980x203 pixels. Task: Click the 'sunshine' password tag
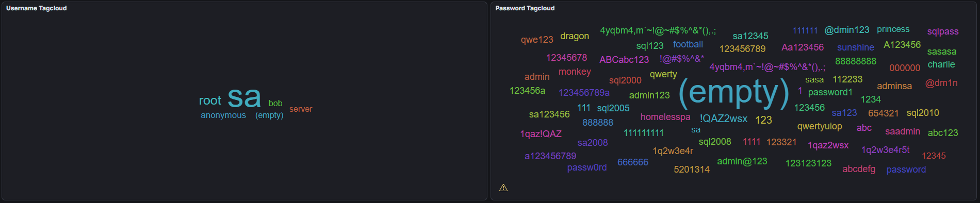point(856,47)
